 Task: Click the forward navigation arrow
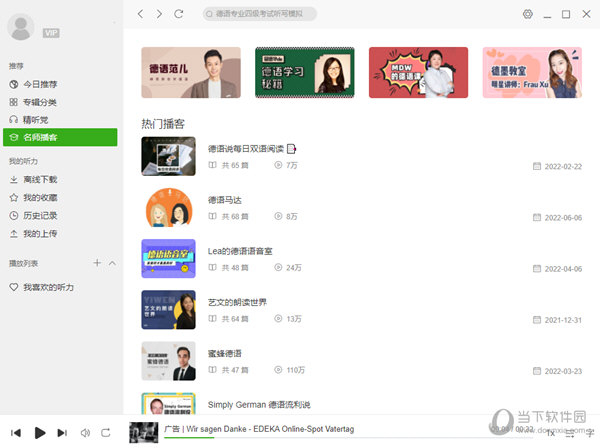(159, 14)
